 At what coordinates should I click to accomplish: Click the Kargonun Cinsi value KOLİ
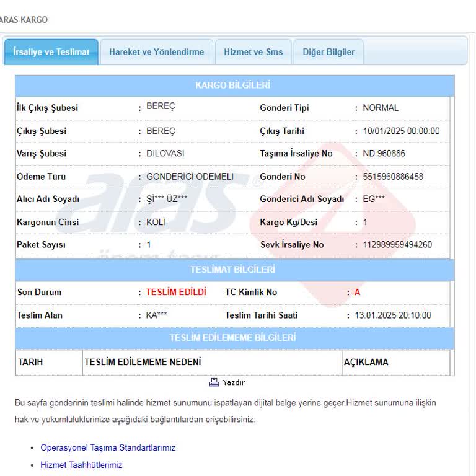point(156,222)
